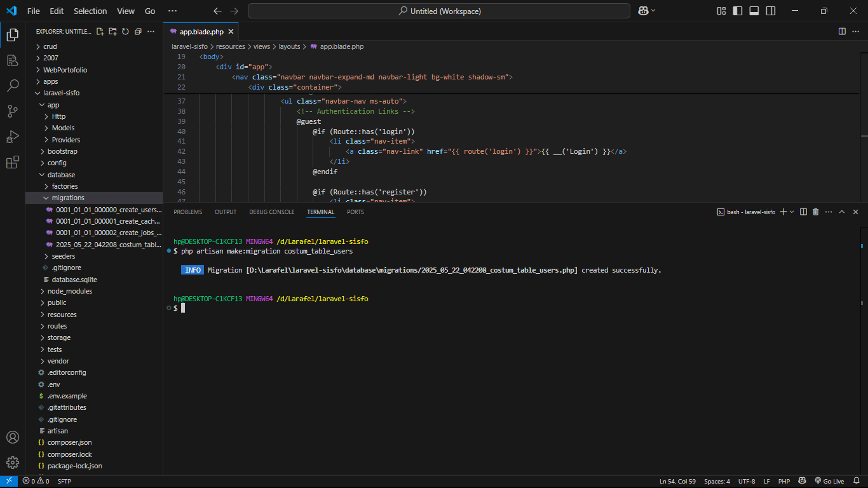Viewport: 868px width, 488px height.
Task: Click the New File icon in Explorer
Action: pos(100,32)
